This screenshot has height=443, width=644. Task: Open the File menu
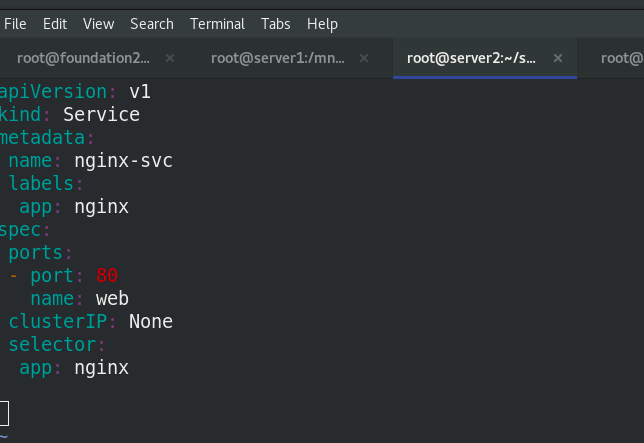[15, 24]
